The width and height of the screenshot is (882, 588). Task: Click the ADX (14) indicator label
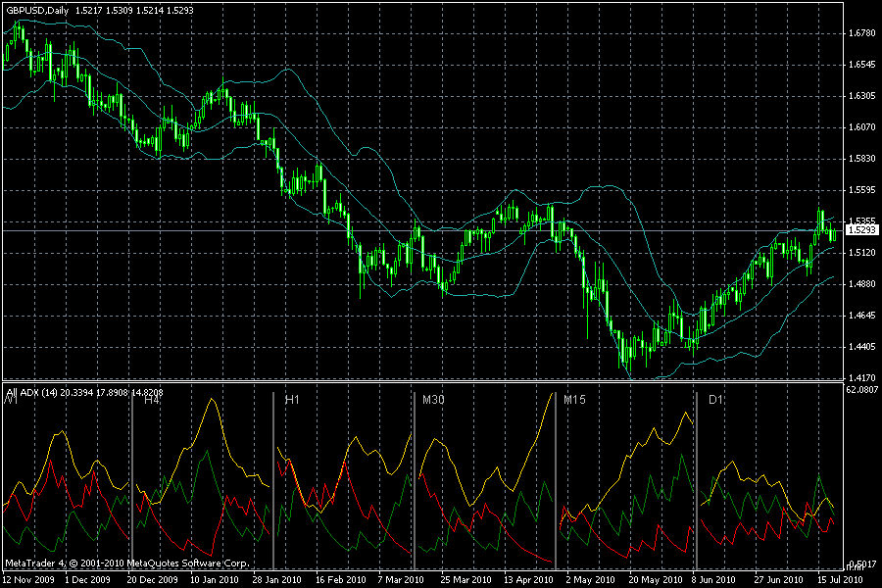[x=39, y=393]
